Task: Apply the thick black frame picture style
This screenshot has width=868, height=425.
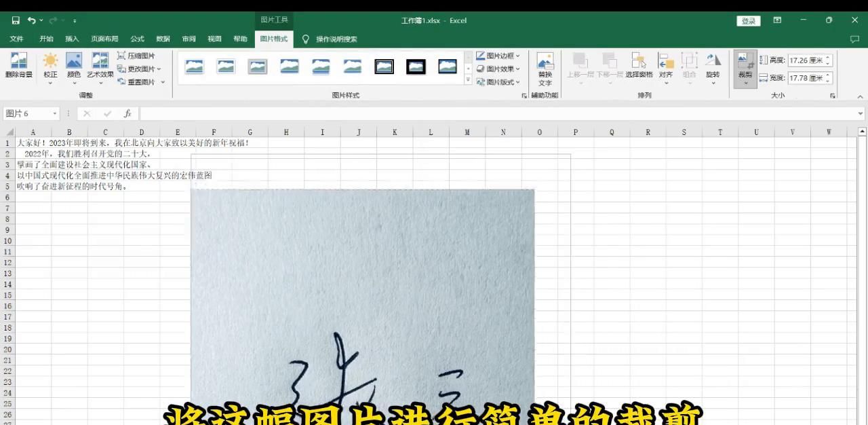Action: [416, 67]
